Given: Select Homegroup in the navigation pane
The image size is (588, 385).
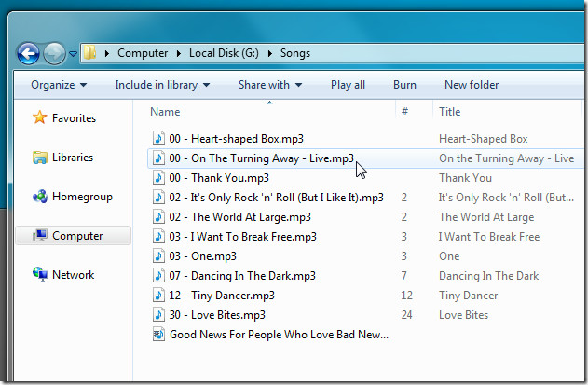Looking at the screenshot, I should pos(82,197).
